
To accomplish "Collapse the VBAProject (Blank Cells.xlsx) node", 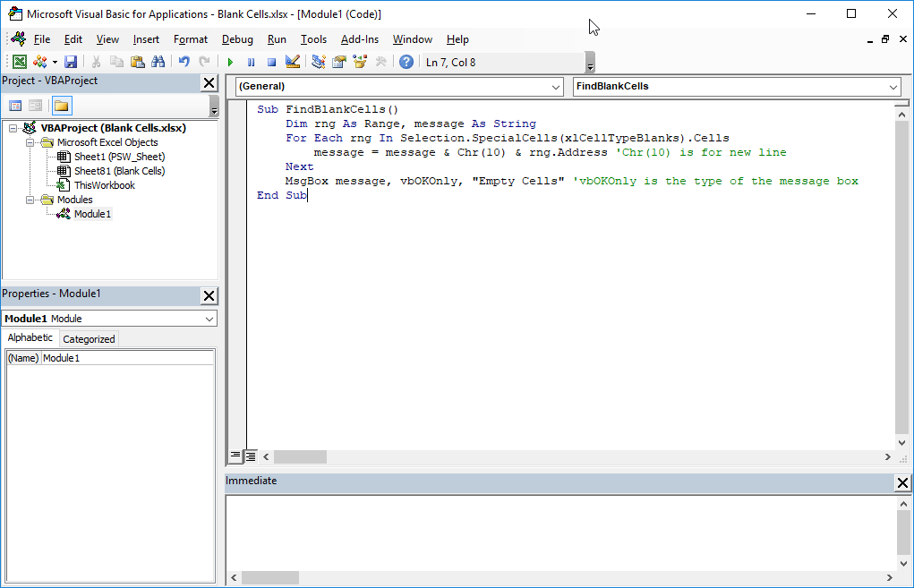I will [x=13, y=128].
